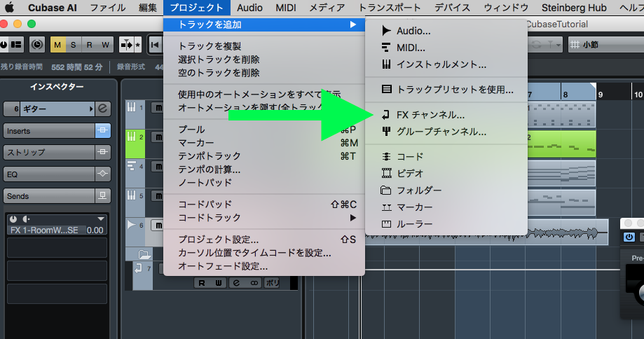The height and width of the screenshot is (339, 644).
Task: Mute track 6 with its m button
Action: tap(158, 225)
